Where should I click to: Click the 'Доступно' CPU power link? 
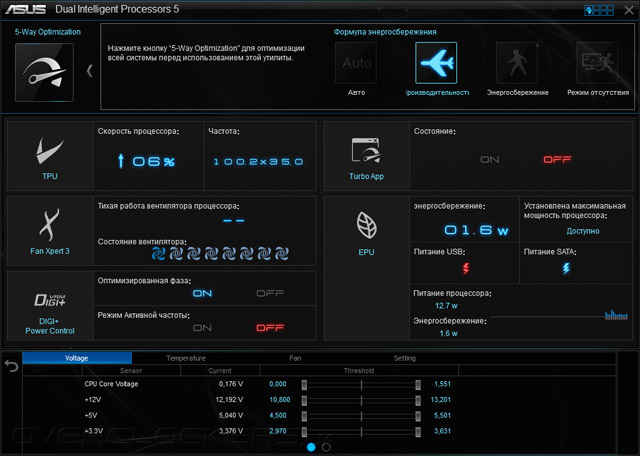(x=583, y=231)
